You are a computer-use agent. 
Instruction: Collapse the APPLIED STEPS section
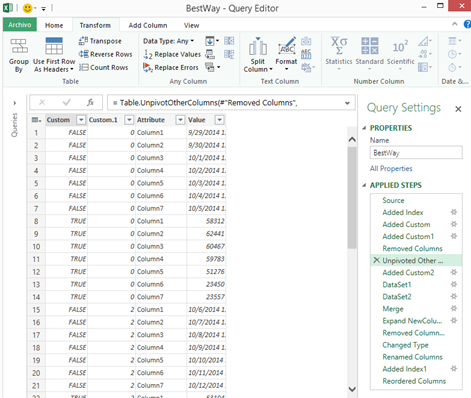point(364,185)
